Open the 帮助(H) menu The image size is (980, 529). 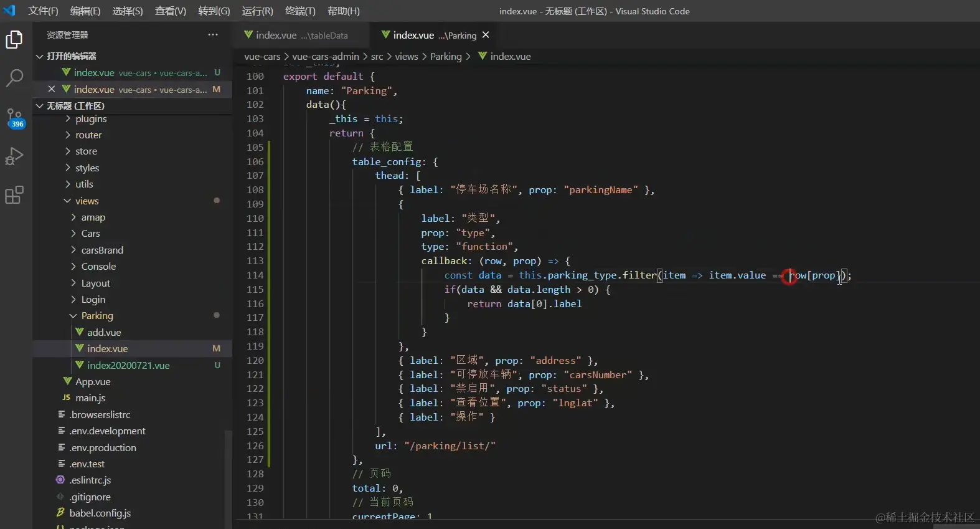344,11
